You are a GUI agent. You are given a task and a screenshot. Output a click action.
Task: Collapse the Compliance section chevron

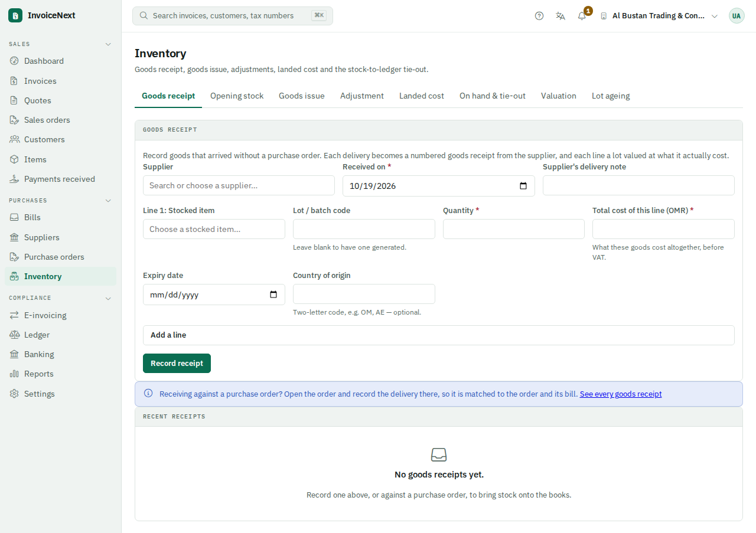108,298
